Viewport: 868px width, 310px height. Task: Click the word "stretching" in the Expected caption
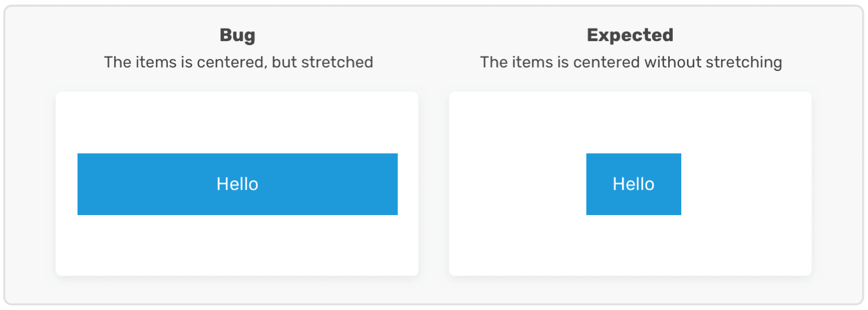click(744, 62)
